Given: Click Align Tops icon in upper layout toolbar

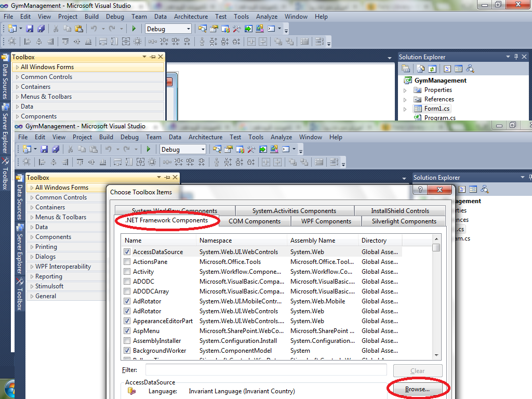Looking at the screenshot, I should pos(65,42).
